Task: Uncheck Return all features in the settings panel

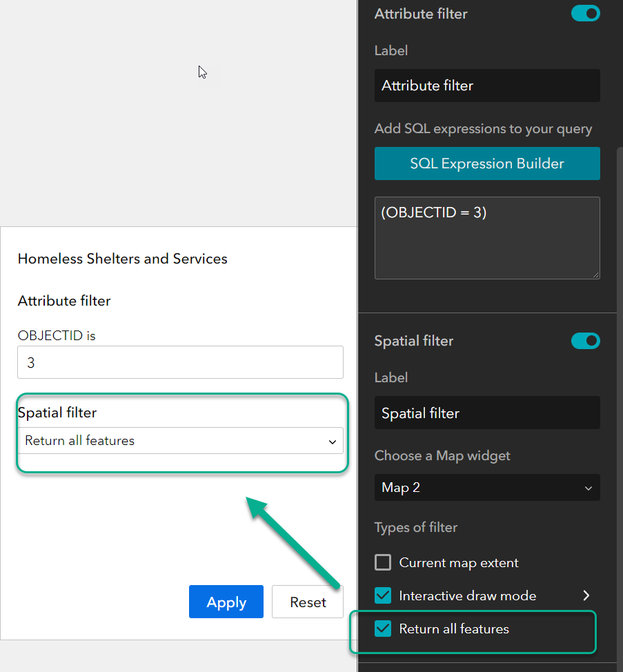Action: pos(383,629)
